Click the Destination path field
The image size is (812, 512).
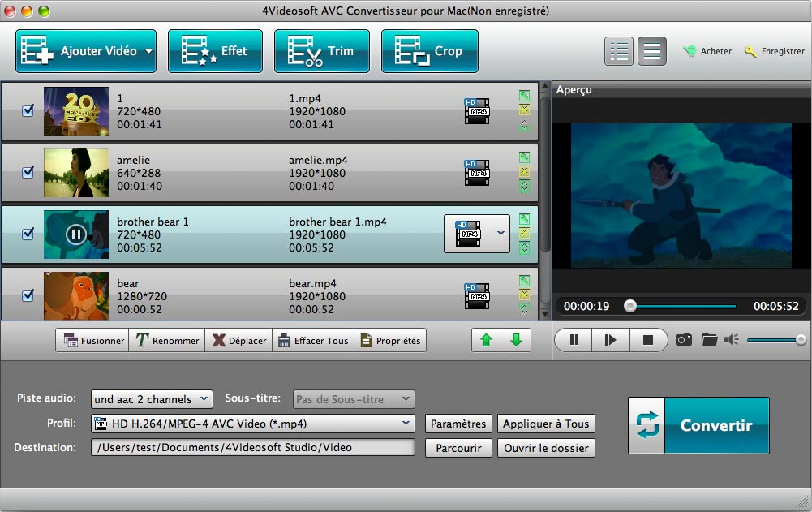click(x=252, y=447)
